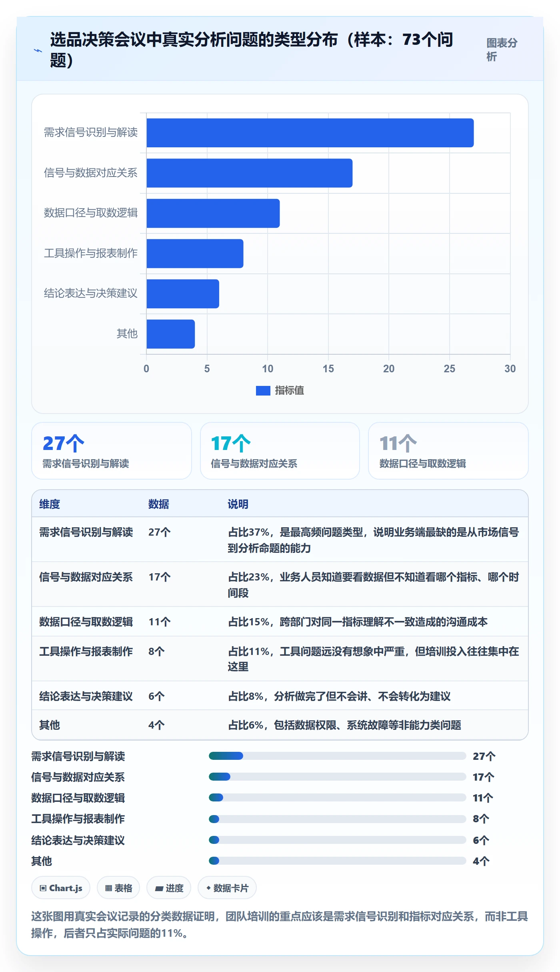This screenshot has width=560, height=972.
Task: Select the 进度 tag chip
Action: click(169, 888)
